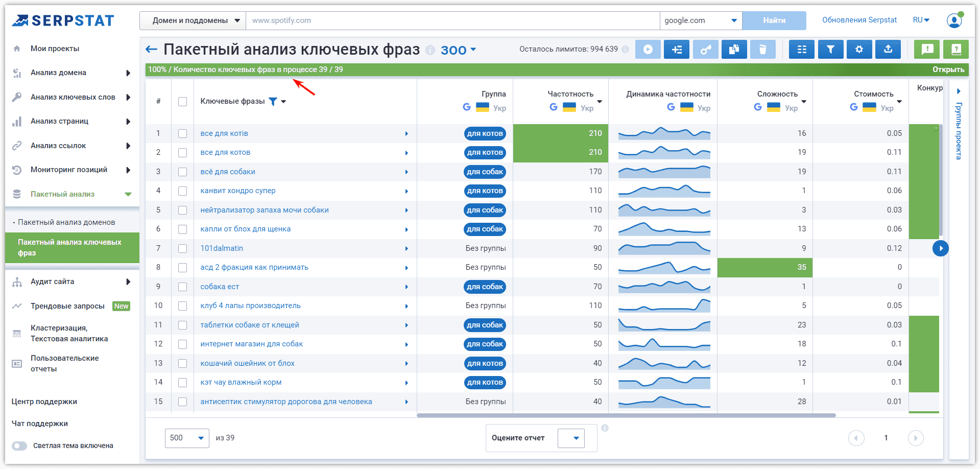Image resolution: width=980 pixels, height=469 pixels.
Task: Toggle the select-all checkbox in table header
Action: [x=182, y=102]
